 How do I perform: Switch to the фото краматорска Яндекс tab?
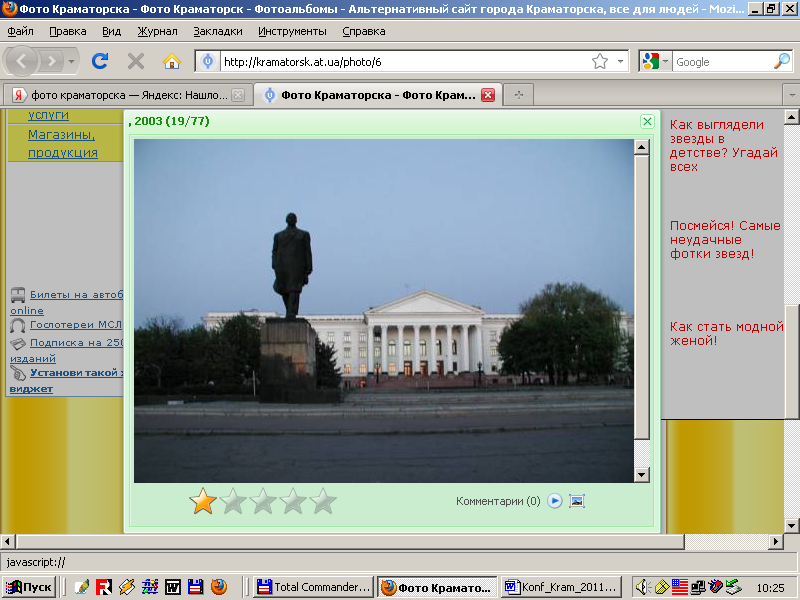coord(128,95)
